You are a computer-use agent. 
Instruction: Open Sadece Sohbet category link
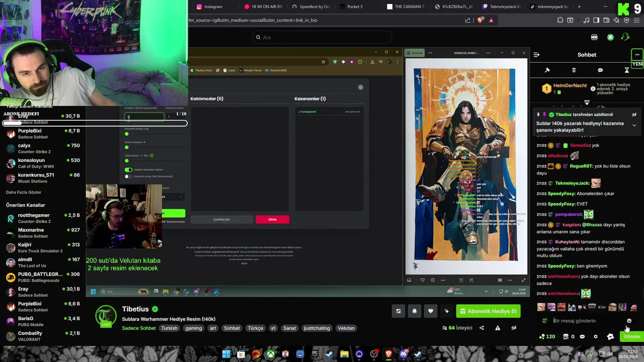139,328
